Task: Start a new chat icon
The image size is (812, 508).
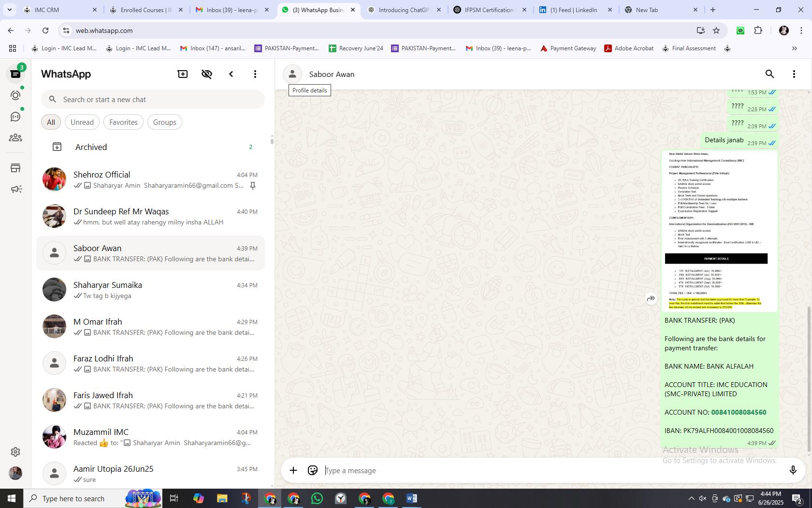Action: click(183, 74)
